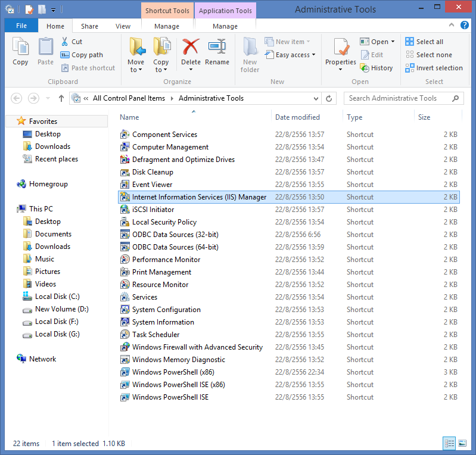
Task: Click the Services gear icon
Action: pos(125,297)
